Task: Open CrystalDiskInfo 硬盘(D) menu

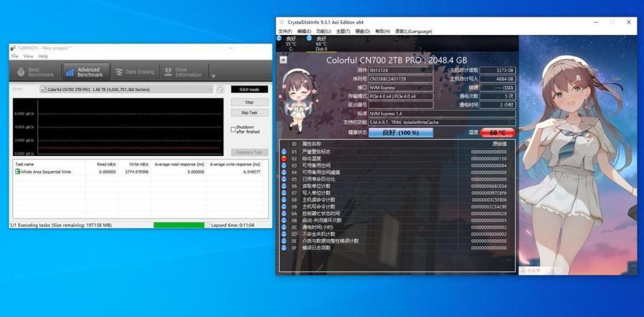Action: (x=363, y=31)
